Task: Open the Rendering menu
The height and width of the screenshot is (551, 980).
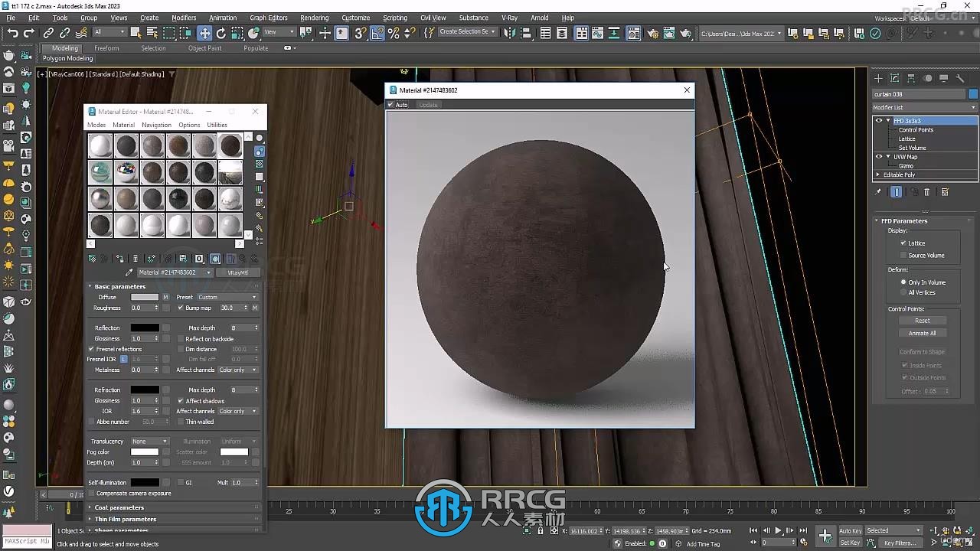Action: (x=314, y=18)
